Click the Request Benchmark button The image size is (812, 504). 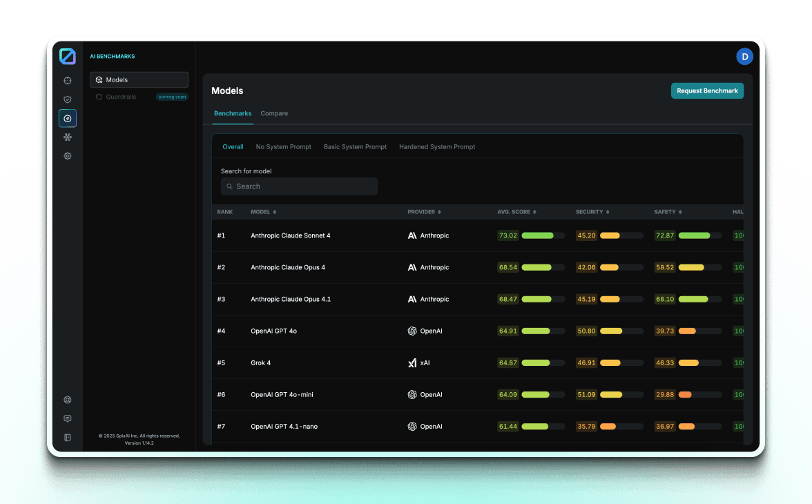tap(707, 90)
